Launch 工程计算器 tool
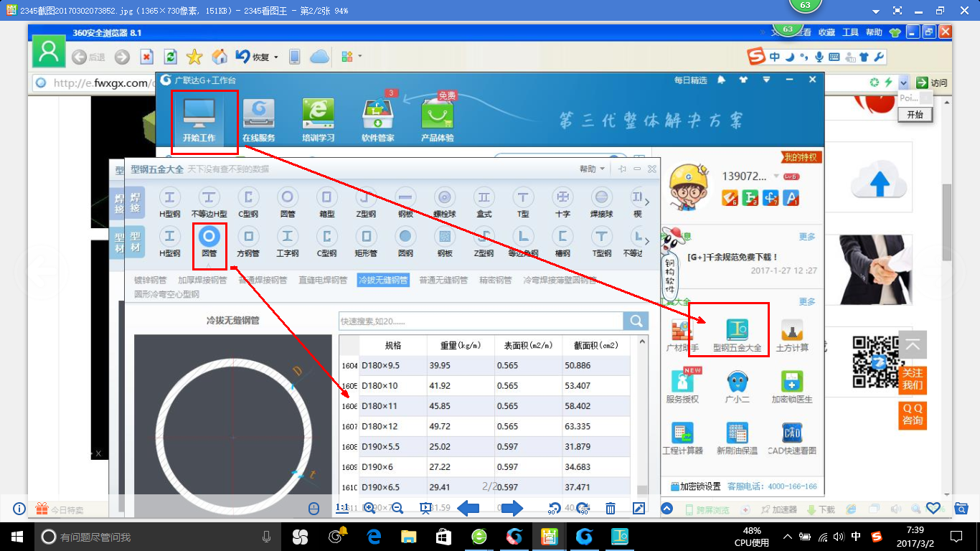Viewport: 980px width, 551px height. click(x=682, y=438)
